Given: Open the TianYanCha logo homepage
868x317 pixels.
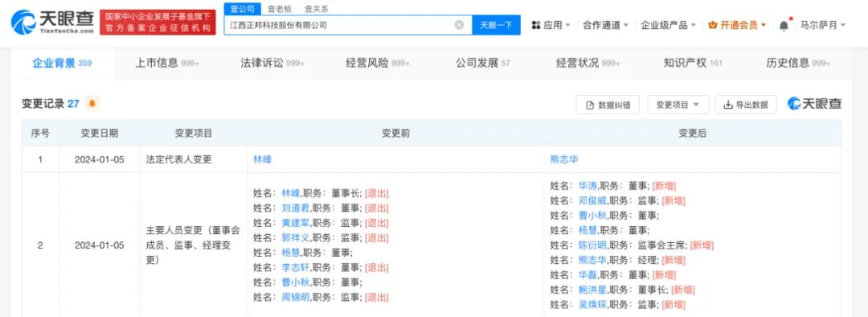Looking at the screenshot, I should (x=52, y=23).
